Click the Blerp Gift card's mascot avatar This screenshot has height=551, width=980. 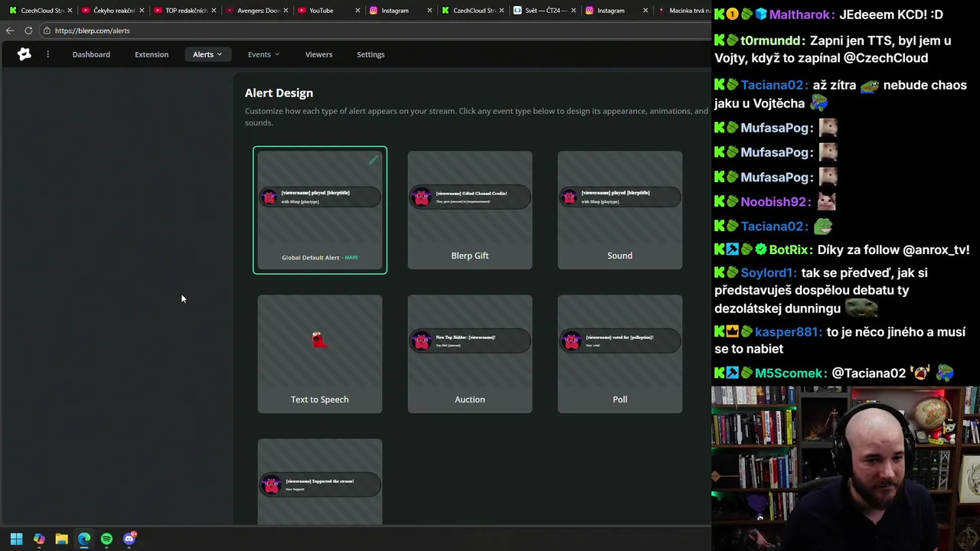[x=421, y=197]
